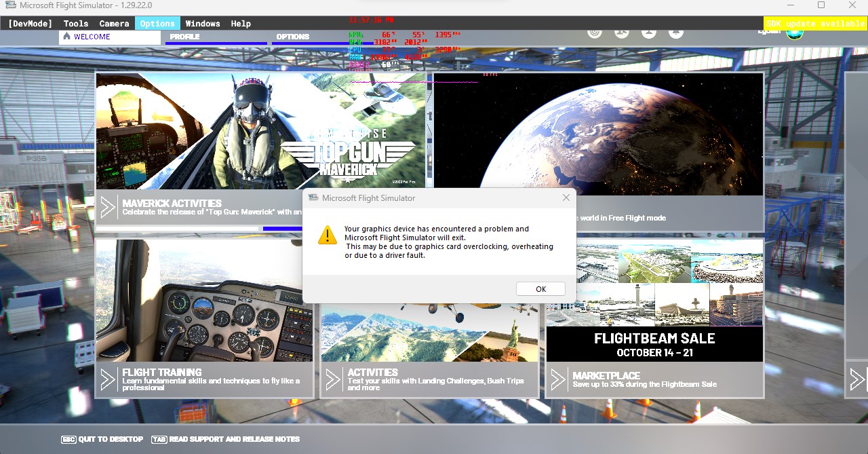868x454 pixels.
Task: Click the rightmost circular icon in the header
Action: pos(675,31)
